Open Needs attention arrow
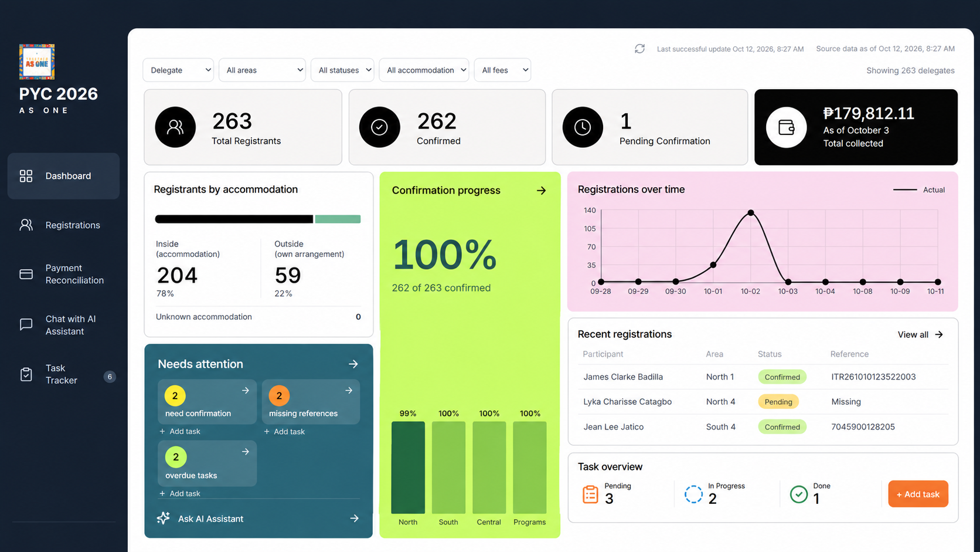Screen dimensions: 980x552 pyautogui.click(x=353, y=364)
